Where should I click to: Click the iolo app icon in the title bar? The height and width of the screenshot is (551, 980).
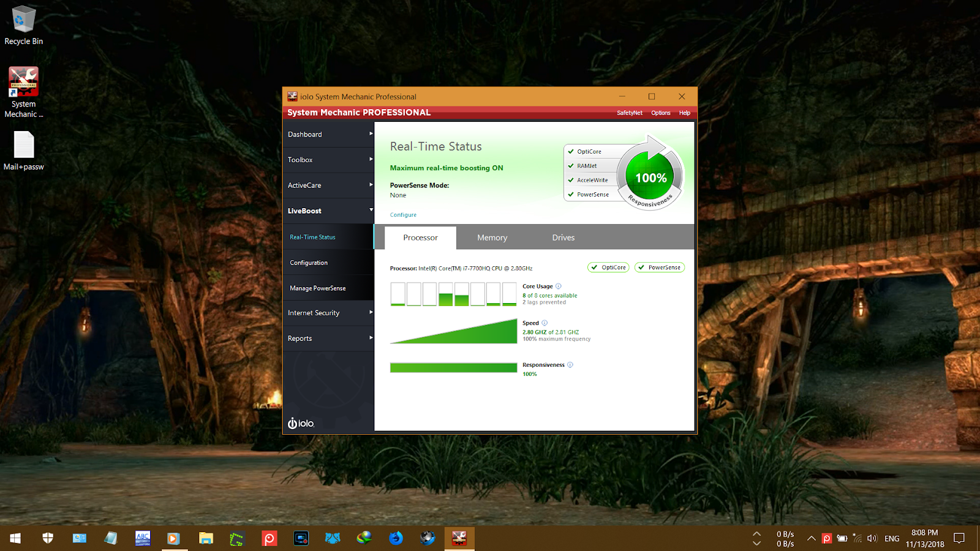(292, 96)
